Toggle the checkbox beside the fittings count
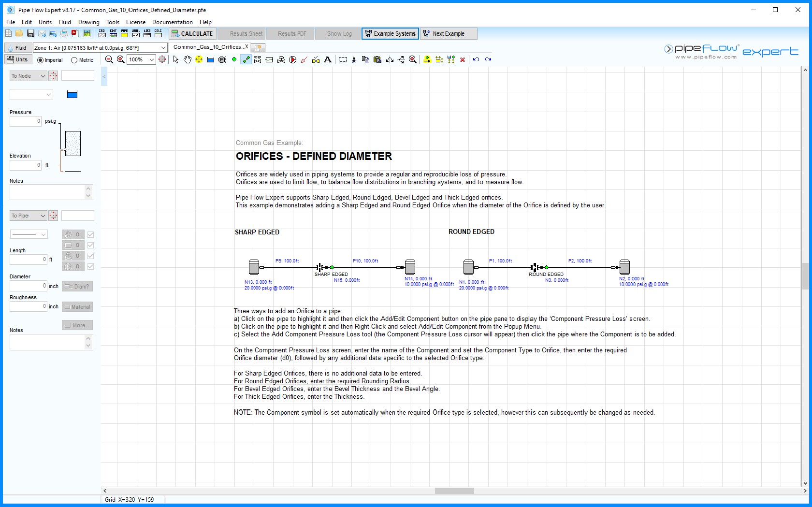 tap(90, 234)
